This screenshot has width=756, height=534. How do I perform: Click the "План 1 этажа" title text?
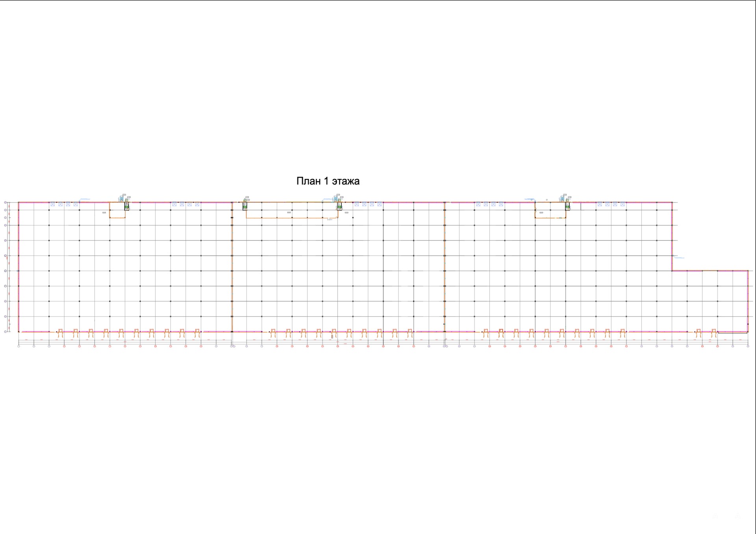tap(328, 181)
